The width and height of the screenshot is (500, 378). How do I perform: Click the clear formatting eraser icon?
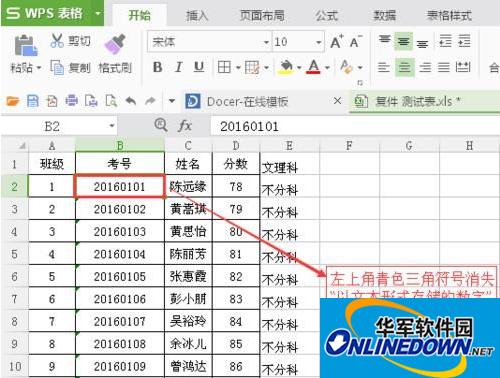click(x=347, y=67)
